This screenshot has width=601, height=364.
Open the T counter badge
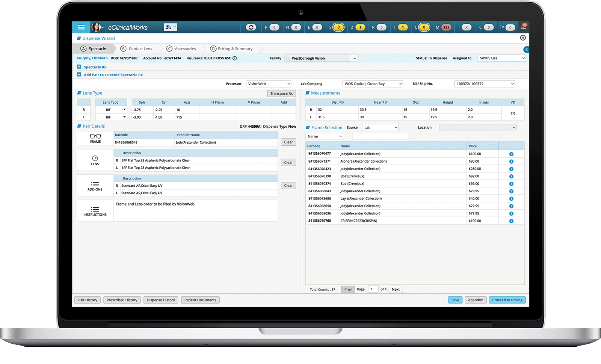403,27
